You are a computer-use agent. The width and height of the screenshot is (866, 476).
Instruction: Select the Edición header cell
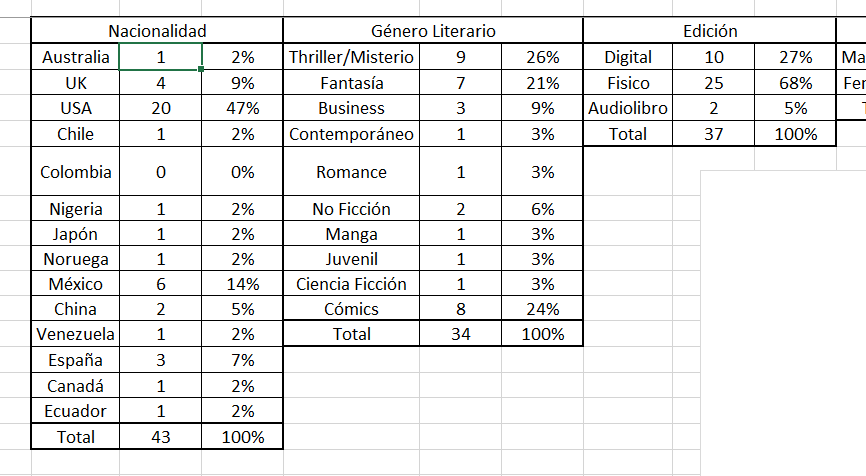coord(710,31)
